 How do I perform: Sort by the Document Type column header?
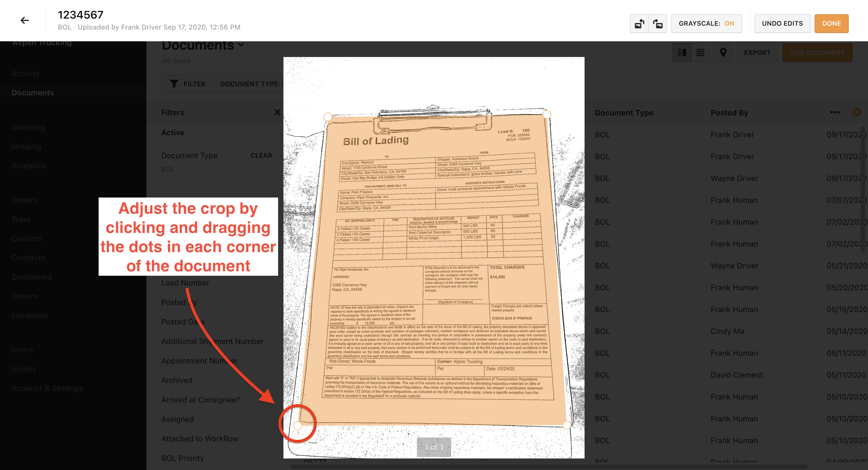click(x=624, y=113)
